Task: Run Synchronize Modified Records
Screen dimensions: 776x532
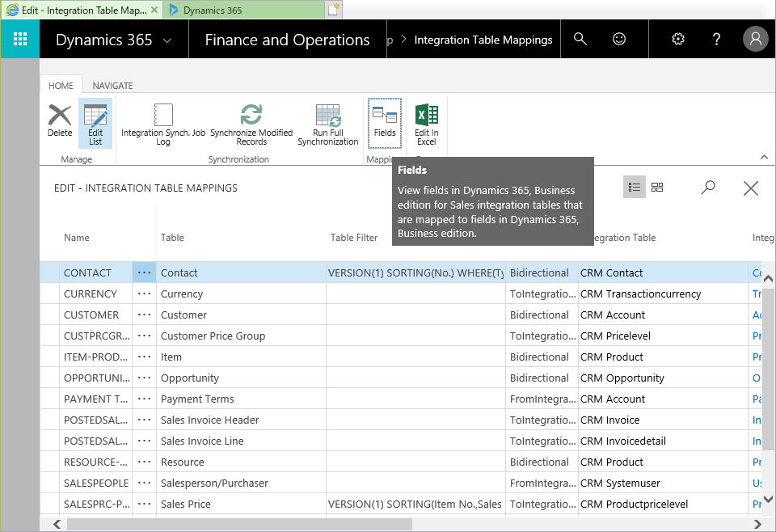Action: tap(251, 125)
